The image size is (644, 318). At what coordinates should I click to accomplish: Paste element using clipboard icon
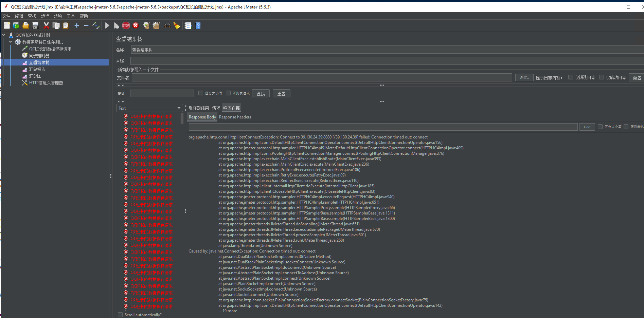66,25
